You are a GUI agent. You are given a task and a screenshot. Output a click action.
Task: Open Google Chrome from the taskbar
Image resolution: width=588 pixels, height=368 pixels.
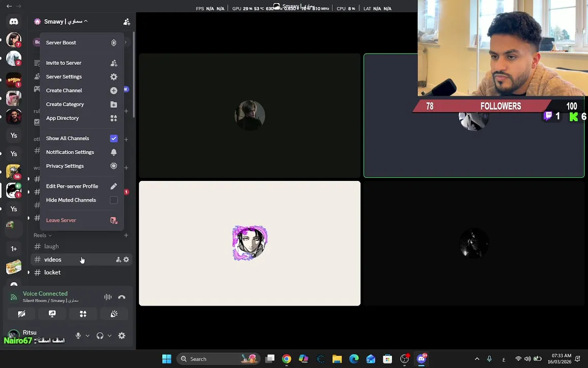(286, 359)
